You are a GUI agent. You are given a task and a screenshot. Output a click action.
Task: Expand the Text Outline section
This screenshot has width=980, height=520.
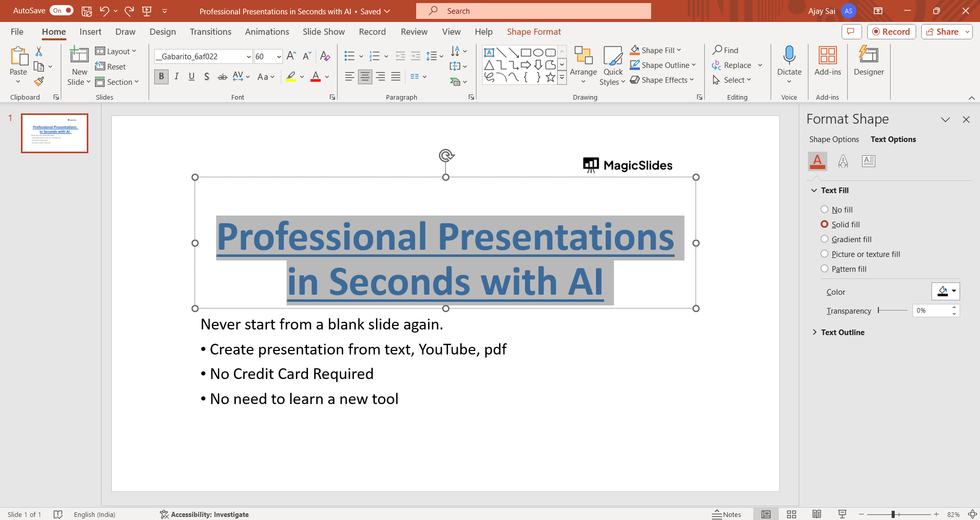click(x=842, y=332)
